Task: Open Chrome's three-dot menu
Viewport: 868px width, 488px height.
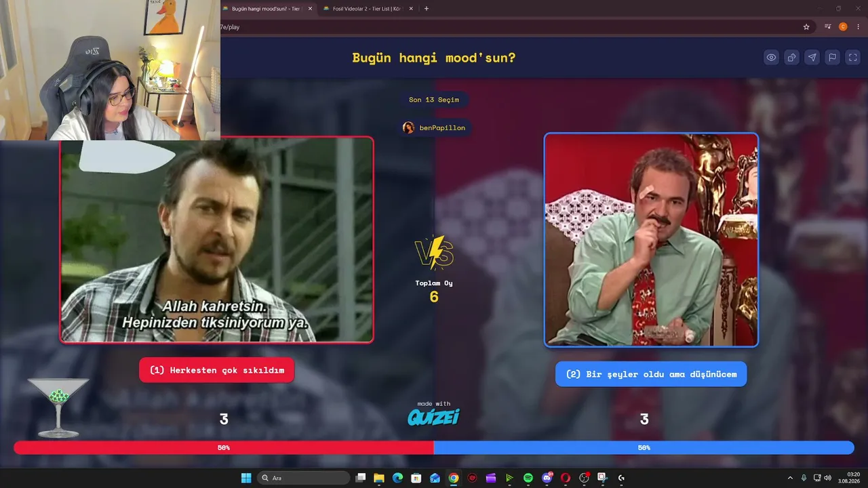Action: [x=858, y=27]
